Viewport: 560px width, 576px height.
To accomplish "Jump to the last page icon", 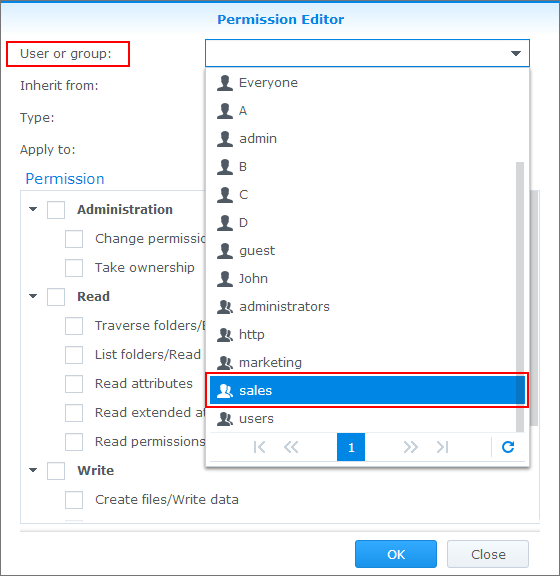I will tap(442, 447).
